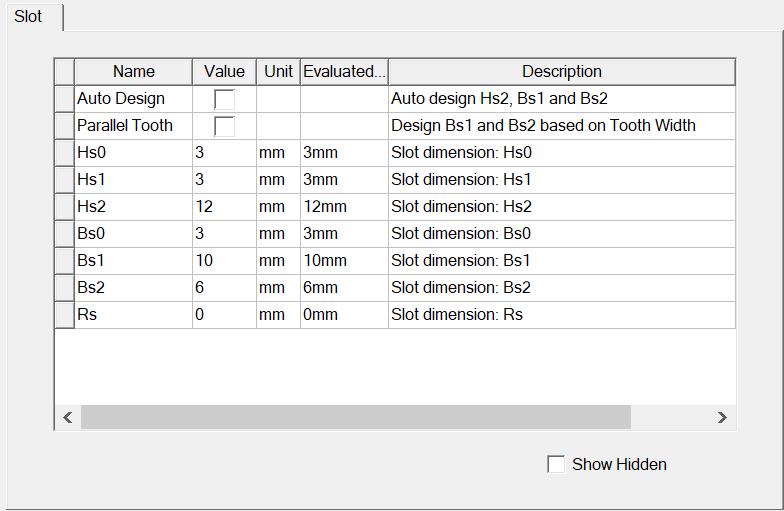Image resolution: width=784 pixels, height=511 pixels.
Task: Select the Bs1 row header
Action: click(64, 260)
